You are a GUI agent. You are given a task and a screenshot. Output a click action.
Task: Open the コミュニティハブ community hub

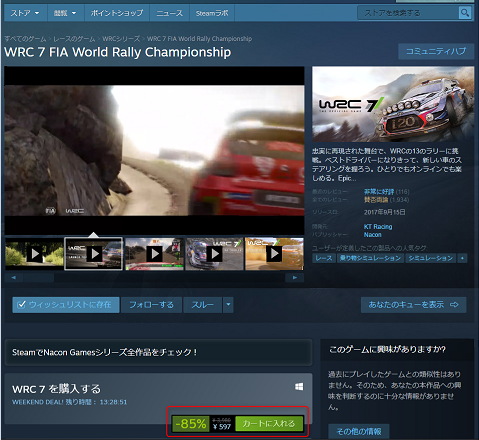click(436, 51)
